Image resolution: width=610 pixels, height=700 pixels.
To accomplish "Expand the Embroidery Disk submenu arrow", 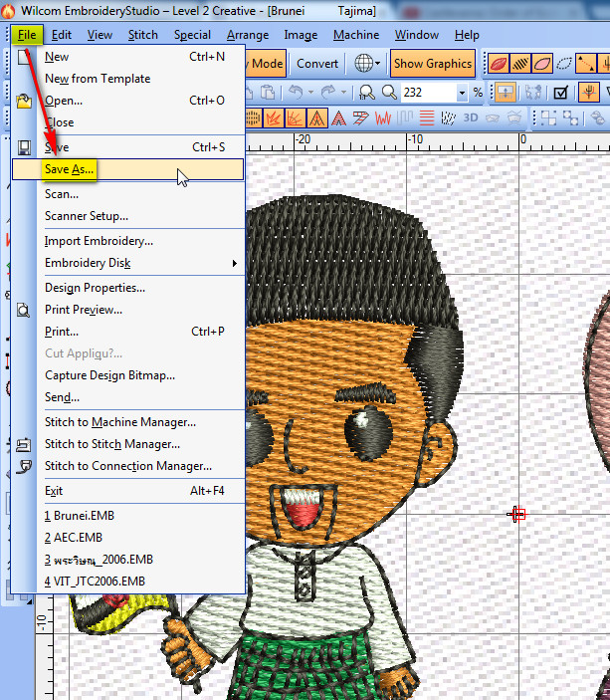I will [234, 264].
